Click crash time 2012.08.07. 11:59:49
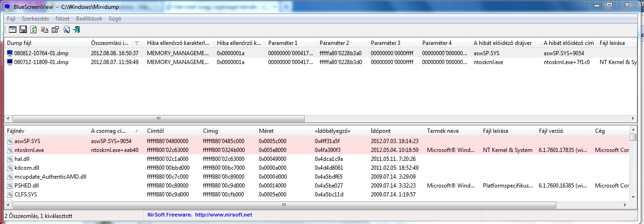 click(114, 62)
